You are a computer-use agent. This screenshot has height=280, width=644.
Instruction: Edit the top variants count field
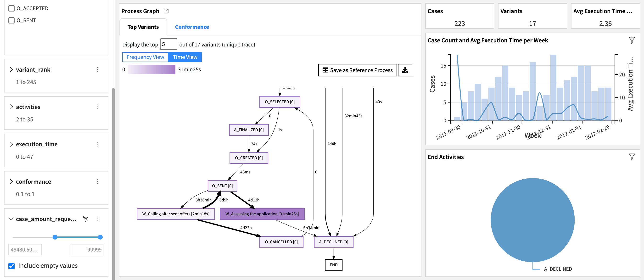click(168, 44)
